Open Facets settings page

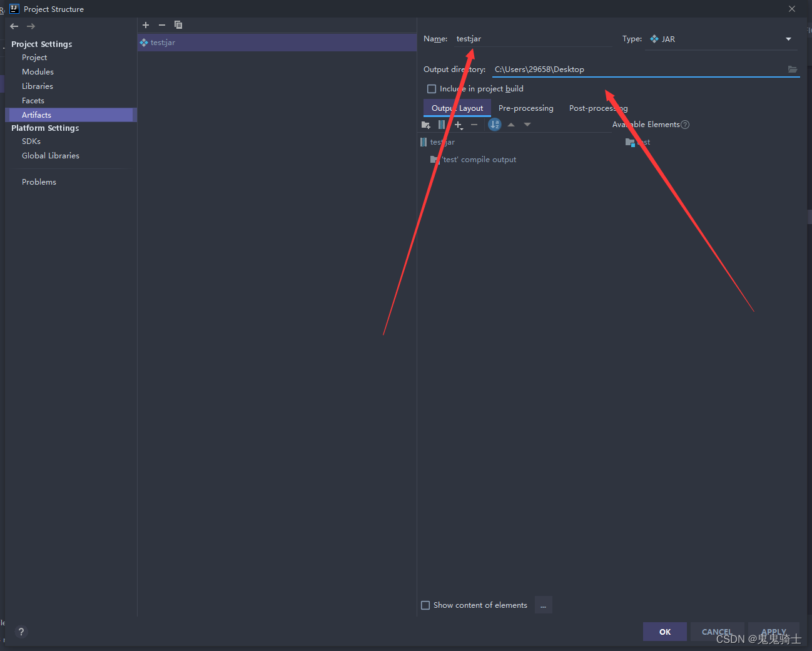(x=33, y=101)
